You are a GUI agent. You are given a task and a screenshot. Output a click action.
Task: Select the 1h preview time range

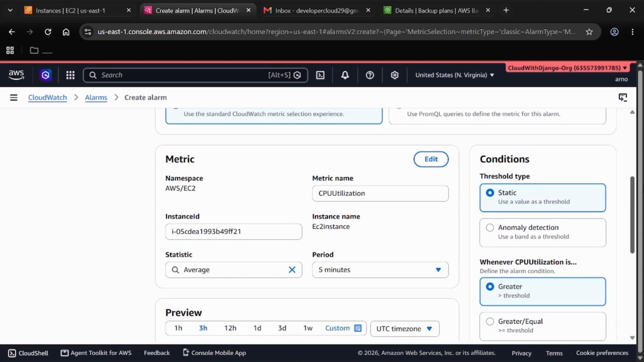178,328
